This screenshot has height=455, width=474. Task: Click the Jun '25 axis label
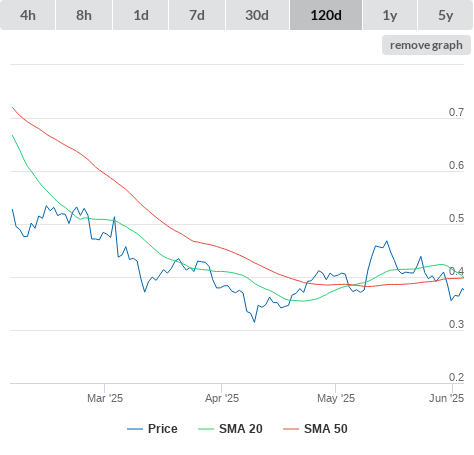tap(446, 398)
